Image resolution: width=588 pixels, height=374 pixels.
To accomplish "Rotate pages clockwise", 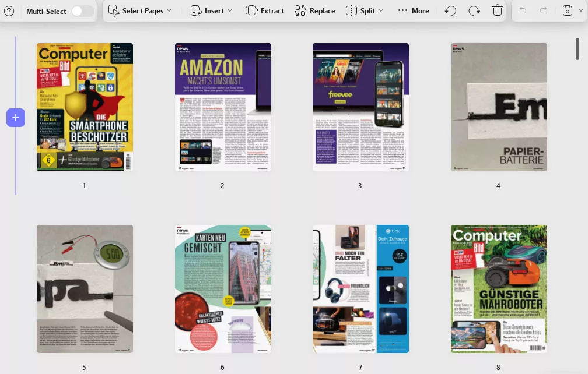I will coord(474,11).
